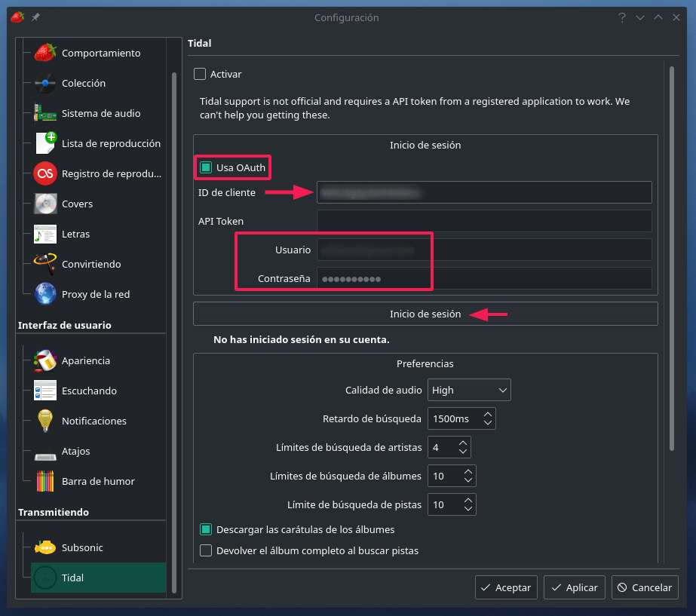Enable the Activar checkbox
The width and height of the screenshot is (696, 616).
[200, 74]
